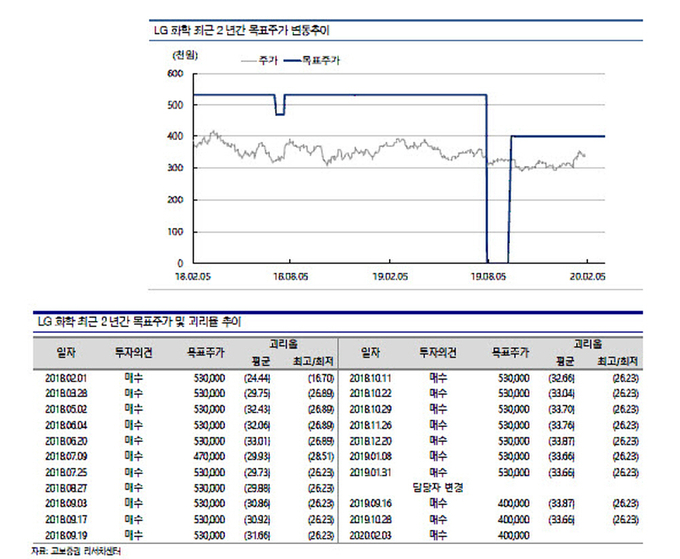680x559 pixels.
Task: Click the date cell 2018.07.09
Action: (66, 456)
